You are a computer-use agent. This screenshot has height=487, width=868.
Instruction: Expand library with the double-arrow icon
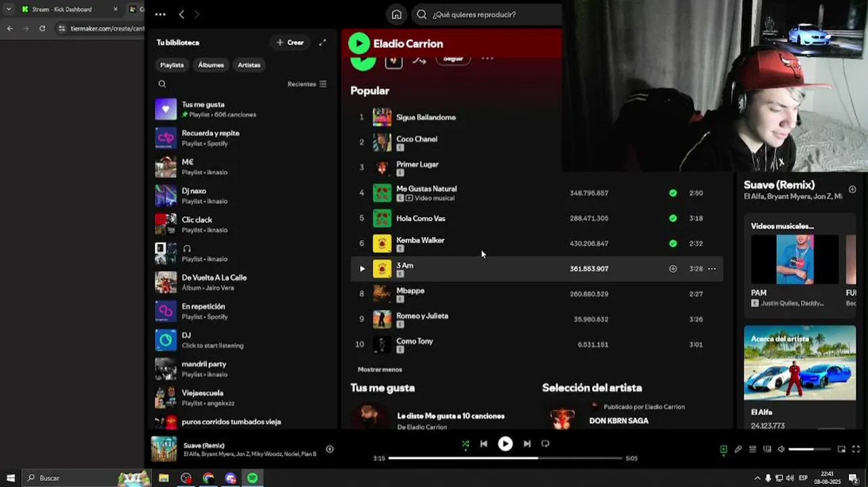[x=322, y=43]
